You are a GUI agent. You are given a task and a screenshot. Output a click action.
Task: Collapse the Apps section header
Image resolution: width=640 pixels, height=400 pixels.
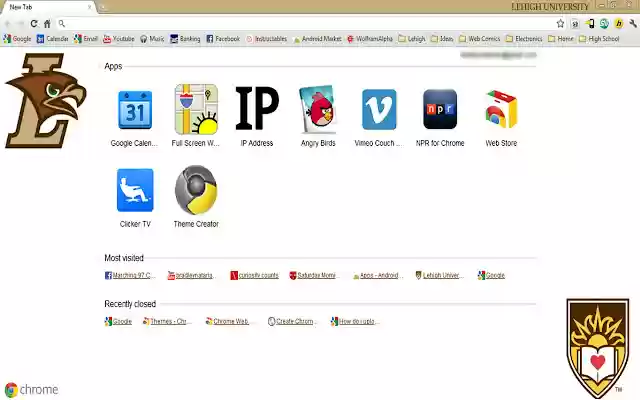pyautogui.click(x=113, y=66)
